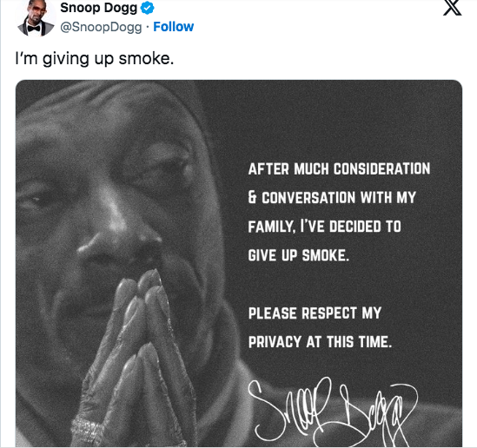This screenshot has height=448, width=477.
Task: Open Snoop Dogg's profile avatar
Action: point(36,18)
